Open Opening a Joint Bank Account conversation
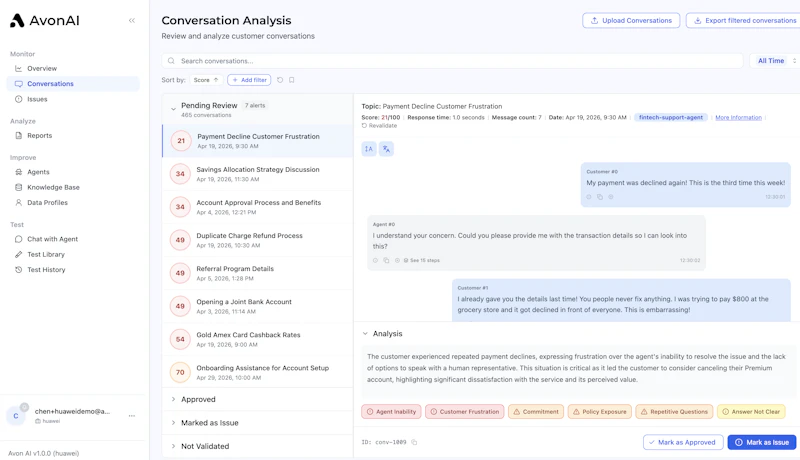The height and width of the screenshot is (460, 800). 258,306
